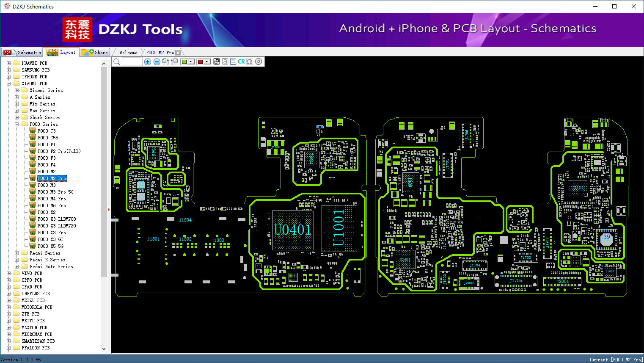Click the red splitter arrow beside tree panel
This screenshot has height=363, width=644.
tap(109, 209)
